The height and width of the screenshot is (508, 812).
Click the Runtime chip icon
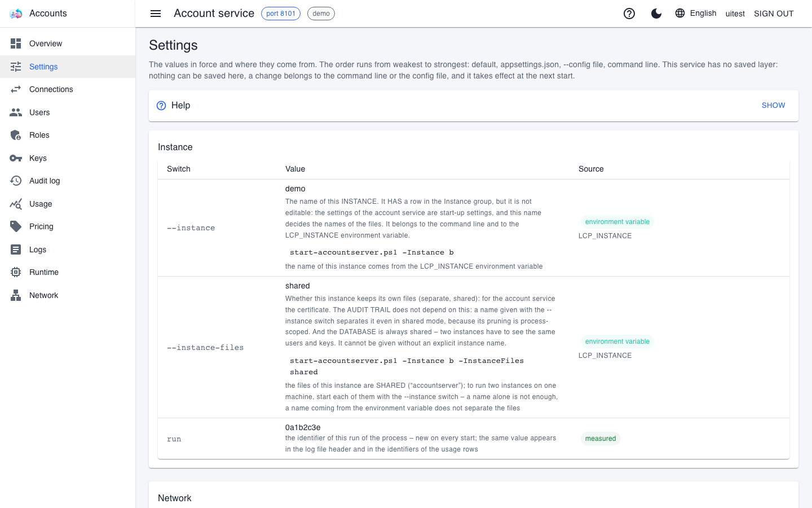point(16,272)
